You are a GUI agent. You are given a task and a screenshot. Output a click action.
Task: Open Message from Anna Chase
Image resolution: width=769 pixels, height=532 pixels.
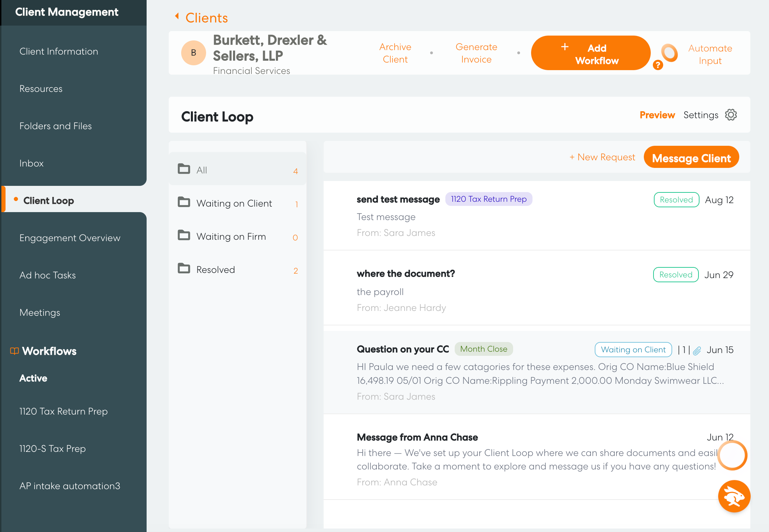537,457
